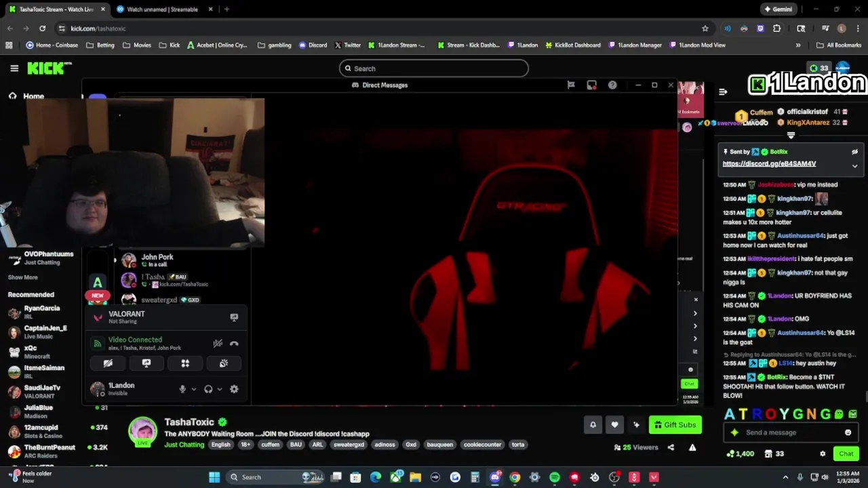Open xQc recommended channel

click(x=43, y=352)
